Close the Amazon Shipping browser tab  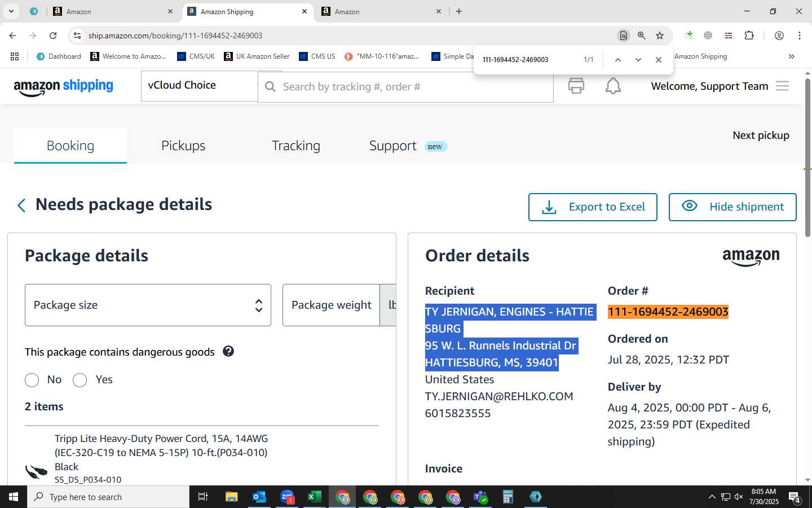[304, 11]
